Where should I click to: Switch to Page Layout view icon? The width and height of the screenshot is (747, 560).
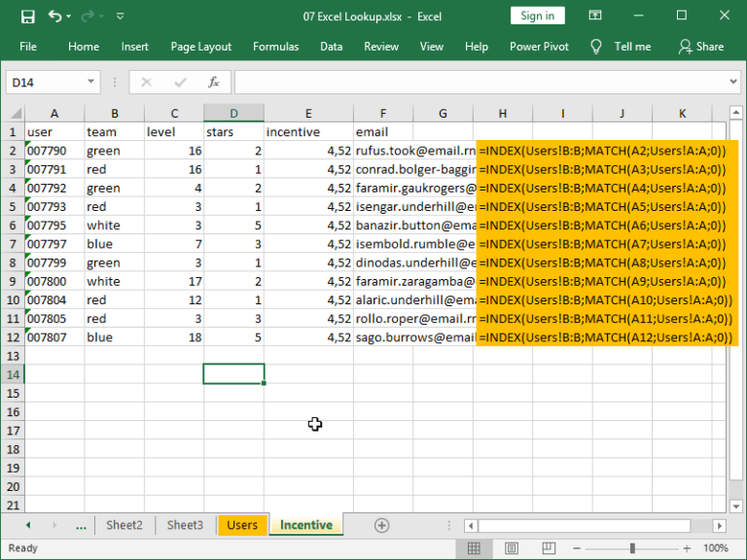coord(512,548)
